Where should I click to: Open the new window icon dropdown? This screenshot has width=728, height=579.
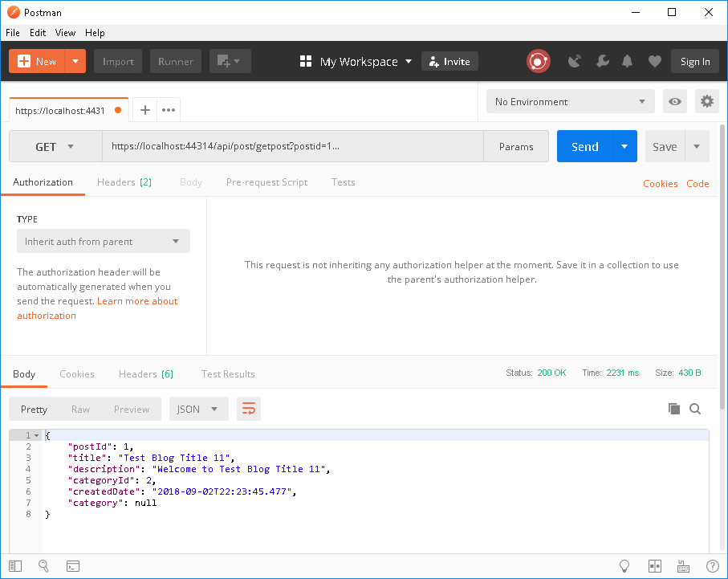point(230,61)
